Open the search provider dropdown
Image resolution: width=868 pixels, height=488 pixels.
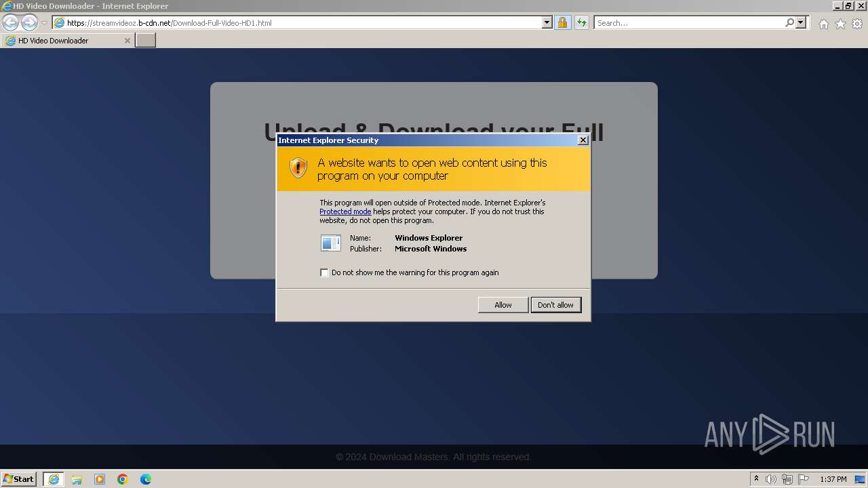pyautogui.click(x=801, y=23)
